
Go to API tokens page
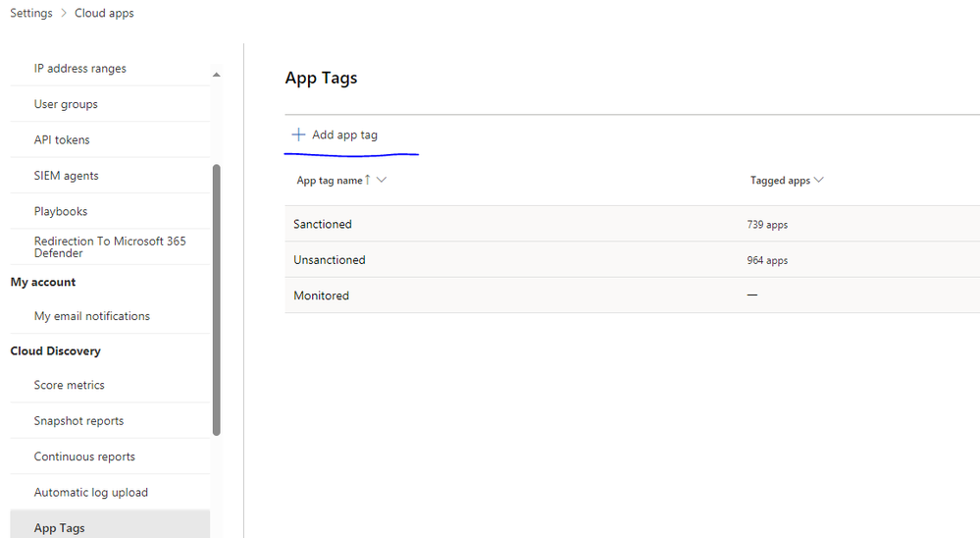point(62,139)
